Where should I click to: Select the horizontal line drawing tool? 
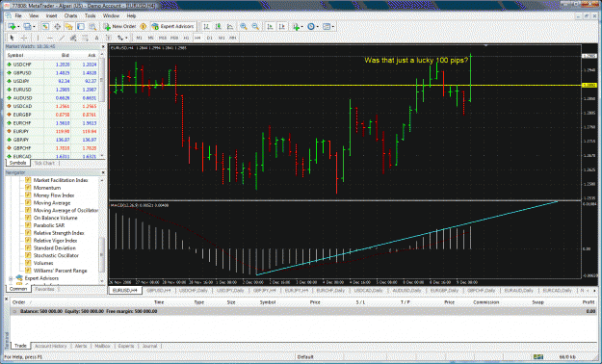(49, 38)
